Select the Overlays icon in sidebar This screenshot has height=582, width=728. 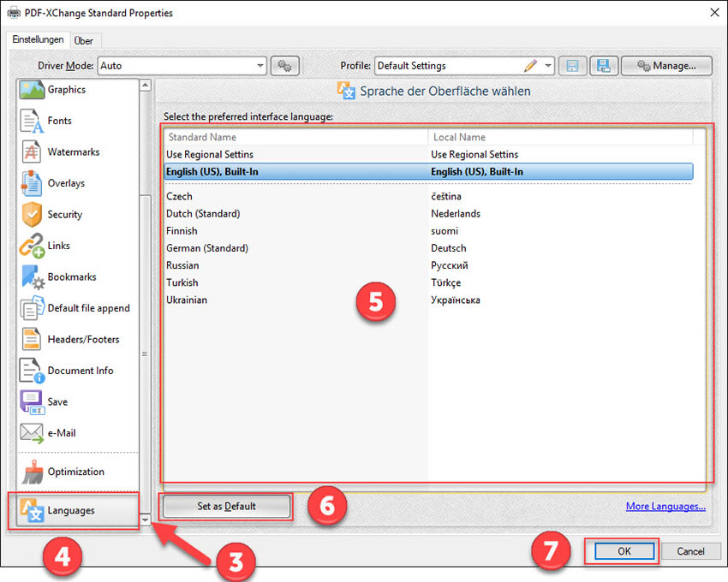[x=32, y=183]
